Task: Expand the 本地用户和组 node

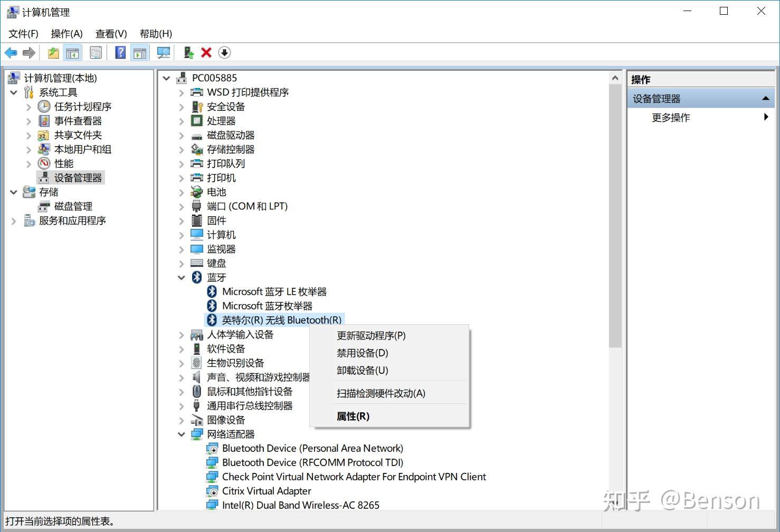Action: pyautogui.click(x=29, y=149)
